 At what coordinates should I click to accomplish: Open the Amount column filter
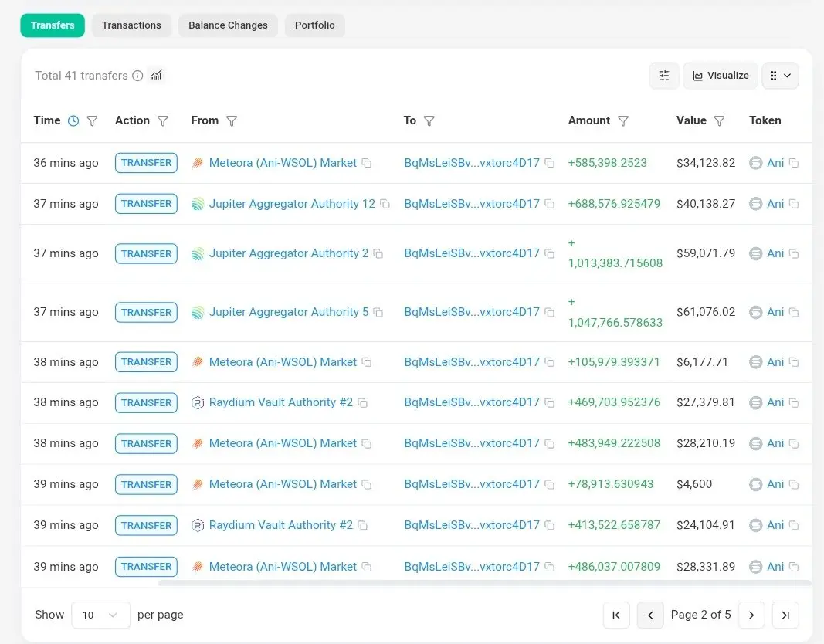pos(623,120)
